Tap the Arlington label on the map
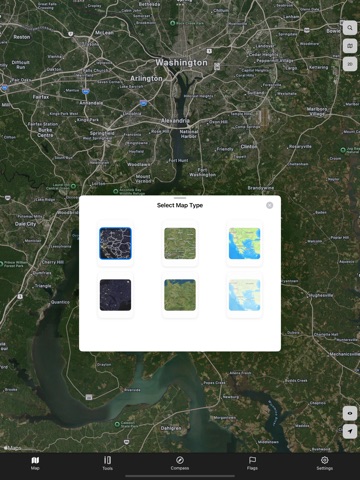Viewport: 360px width, 480px height. point(146,78)
